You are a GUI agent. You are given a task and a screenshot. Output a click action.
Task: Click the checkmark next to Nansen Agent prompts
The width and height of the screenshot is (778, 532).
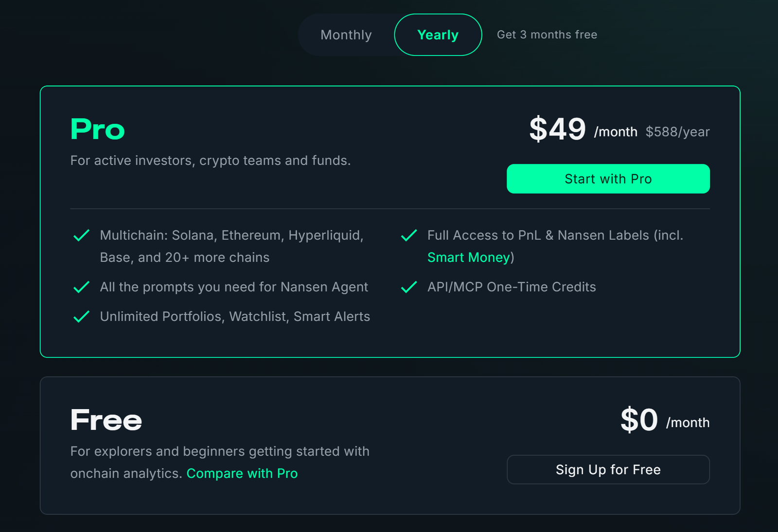coord(81,287)
